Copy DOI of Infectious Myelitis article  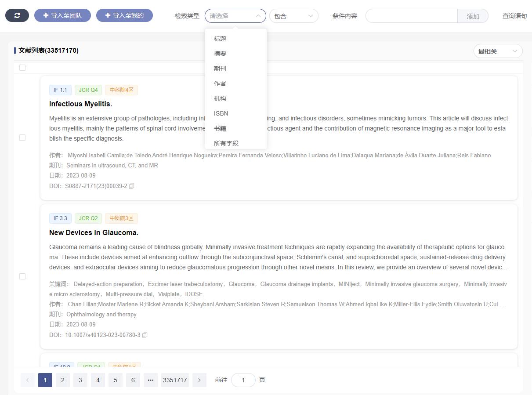131,186
